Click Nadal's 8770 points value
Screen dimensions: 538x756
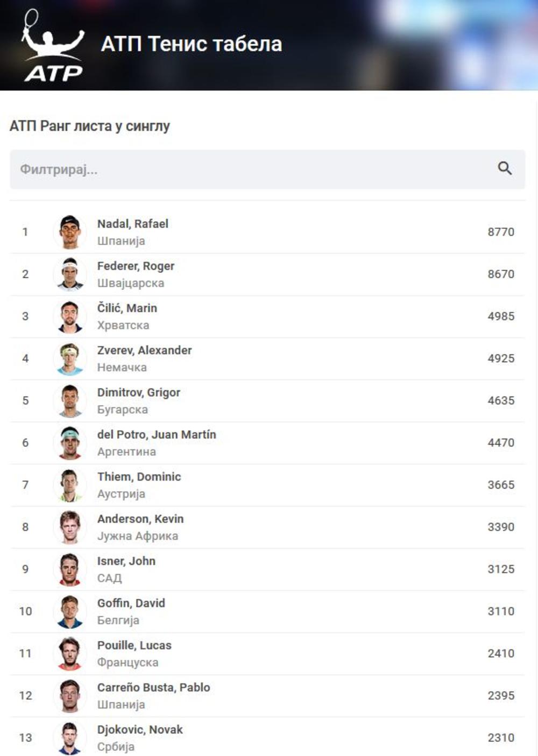(x=501, y=232)
